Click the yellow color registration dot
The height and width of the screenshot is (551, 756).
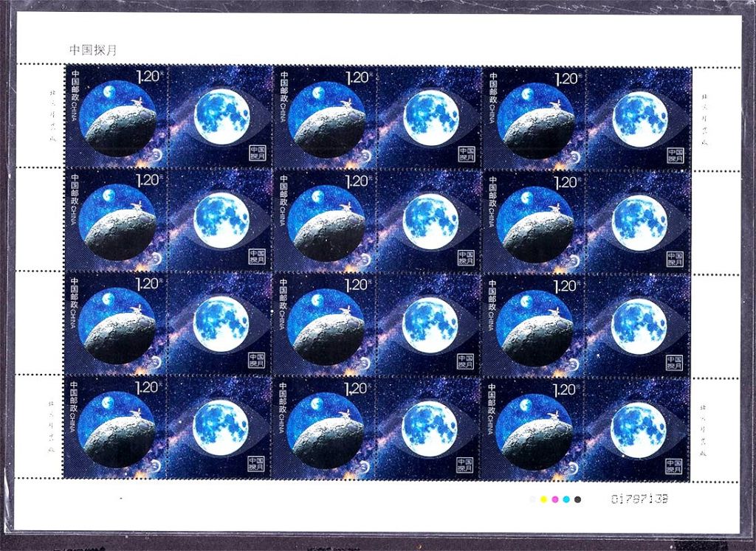[x=543, y=499]
